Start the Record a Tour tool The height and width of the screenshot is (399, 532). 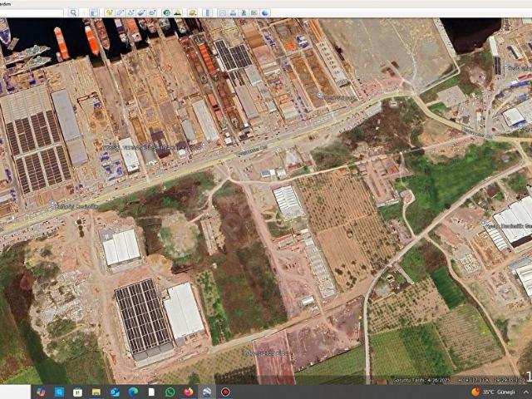click(152, 13)
